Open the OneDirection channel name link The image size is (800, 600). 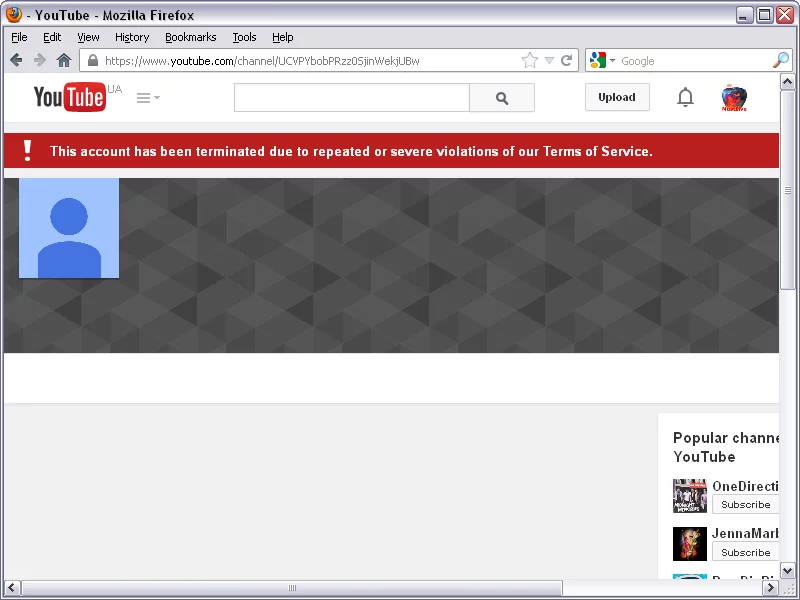click(745, 486)
